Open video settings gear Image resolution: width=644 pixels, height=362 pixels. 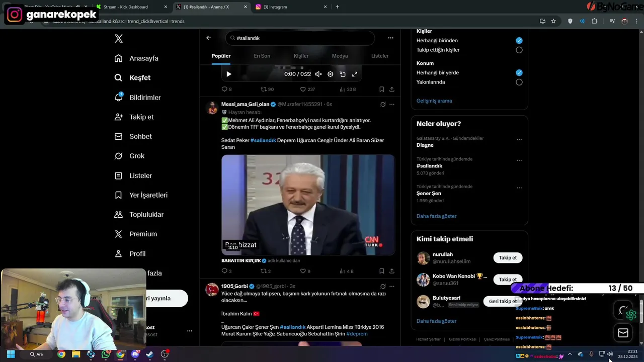[x=330, y=74]
